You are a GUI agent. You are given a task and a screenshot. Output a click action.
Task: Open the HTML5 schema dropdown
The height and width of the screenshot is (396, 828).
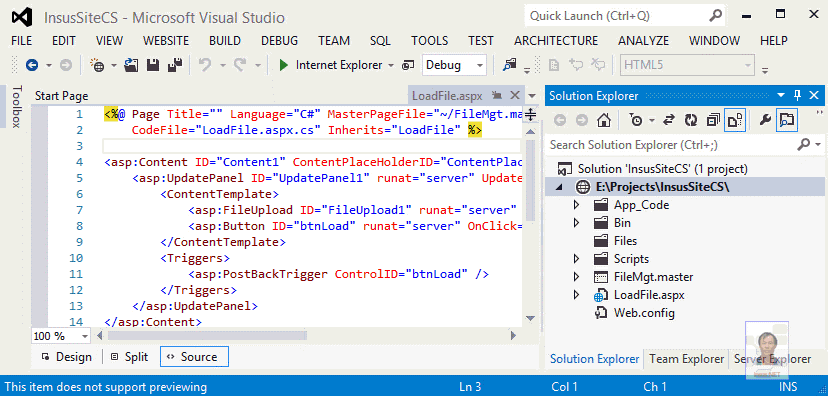(748, 65)
